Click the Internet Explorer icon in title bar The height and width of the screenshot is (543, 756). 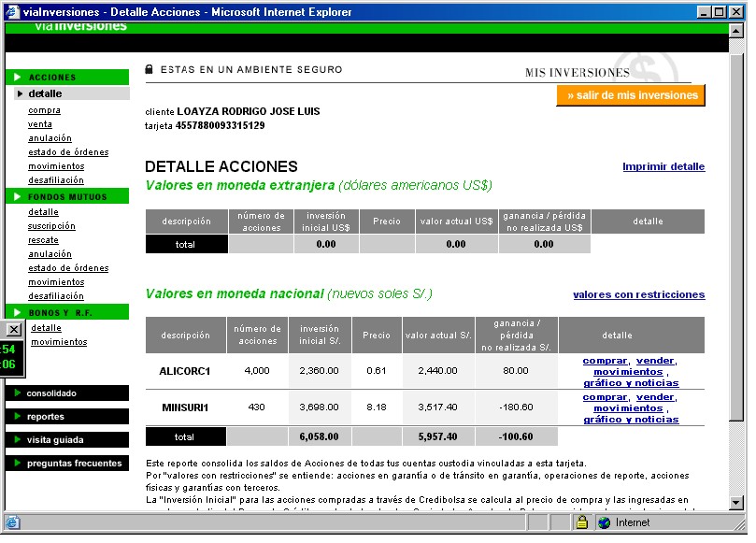click(12, 11)
